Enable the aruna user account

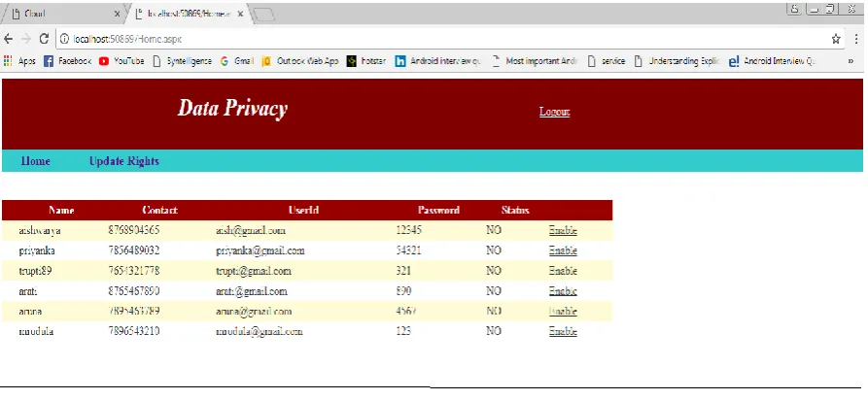point(563,312)
